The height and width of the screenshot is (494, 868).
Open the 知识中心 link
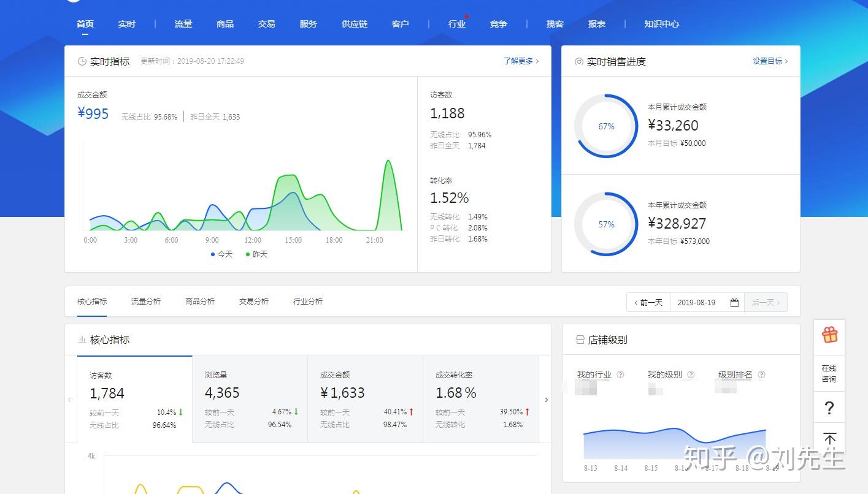click(x=661, y=24)
